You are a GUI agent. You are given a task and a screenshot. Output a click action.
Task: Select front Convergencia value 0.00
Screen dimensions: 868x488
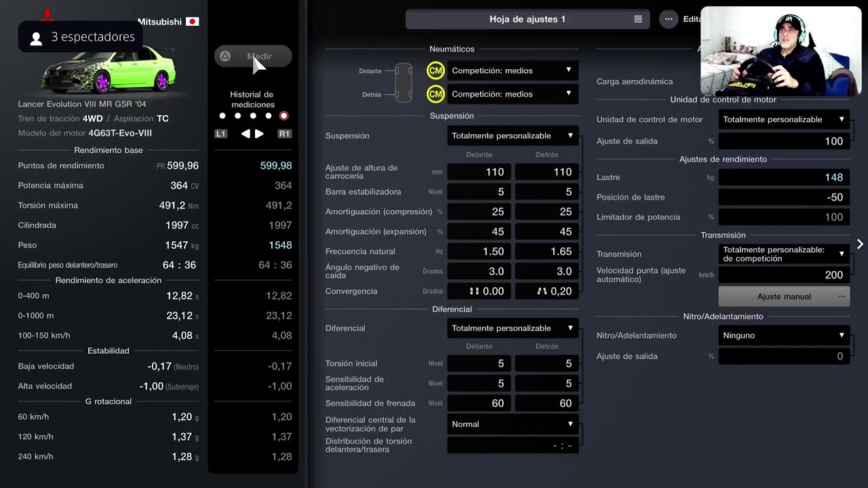click(479, 291)
